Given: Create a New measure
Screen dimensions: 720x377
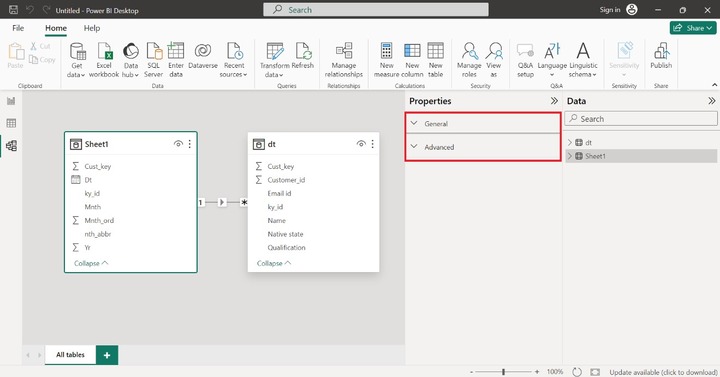Looking at the screenshot, I should tap(386, 60).
